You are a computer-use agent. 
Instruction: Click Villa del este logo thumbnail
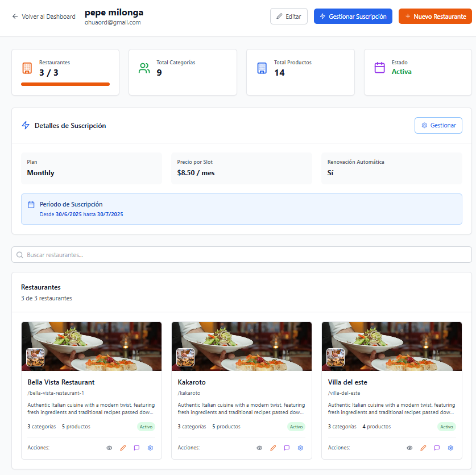pyautogui.click(x=336, y=357)
